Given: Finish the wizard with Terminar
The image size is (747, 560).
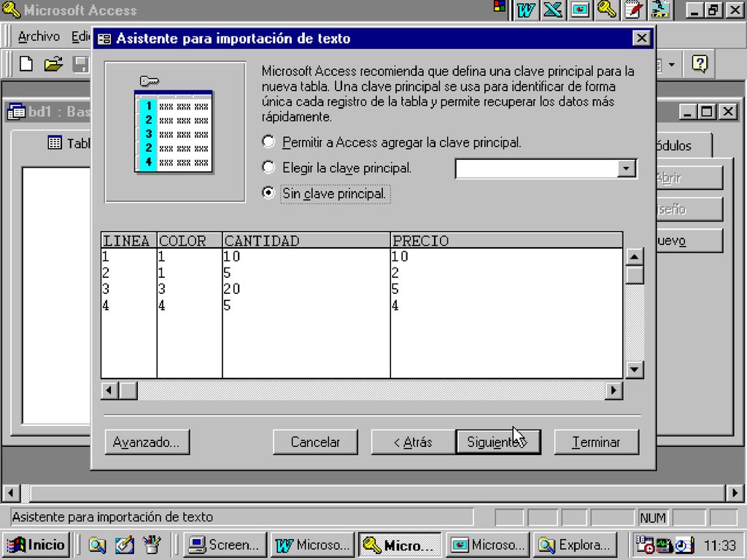Looking at the screenshot, I should [x=596, y=442].
